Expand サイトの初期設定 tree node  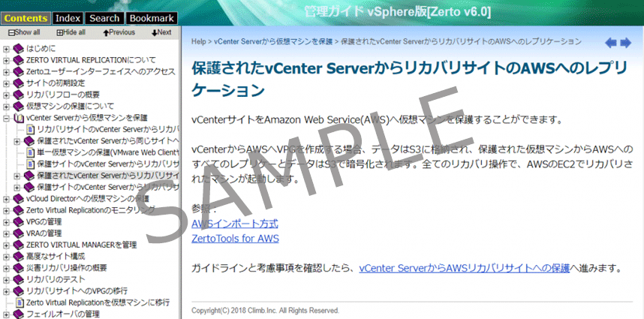tap(6, 83)
